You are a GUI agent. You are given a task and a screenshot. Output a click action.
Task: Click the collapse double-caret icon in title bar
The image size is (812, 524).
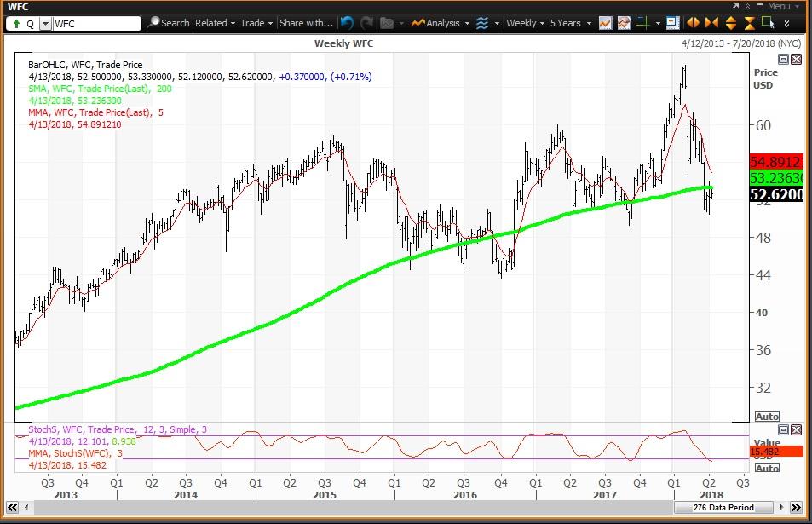click(x=747, y=6)
